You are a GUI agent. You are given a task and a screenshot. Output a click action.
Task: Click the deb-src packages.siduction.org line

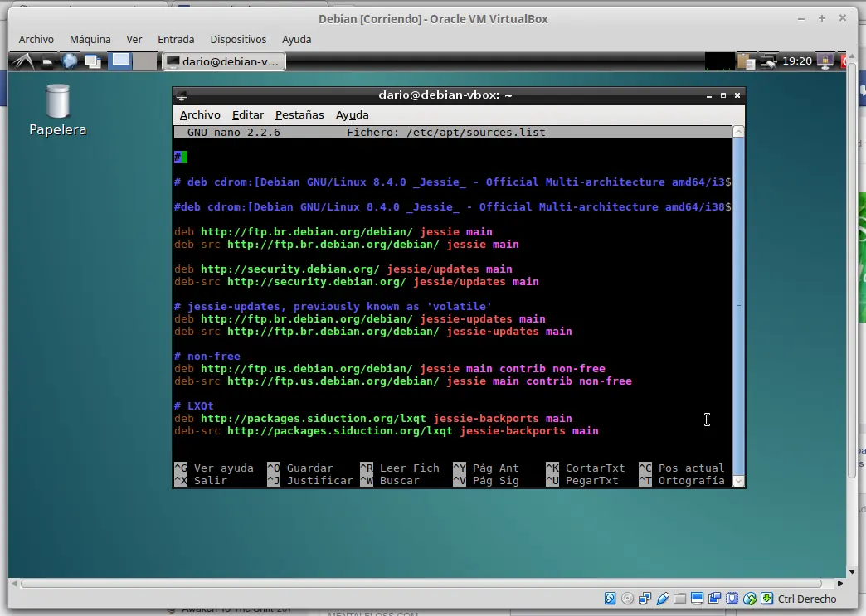click(386, 430)
